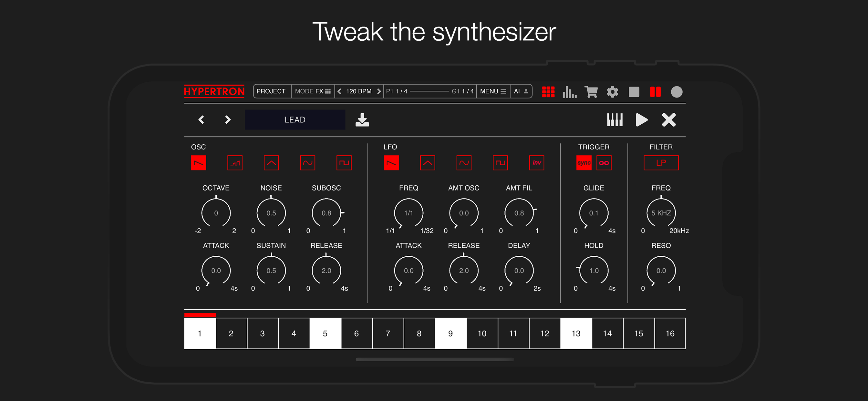Image resolution: width=868 pixels, height=401 pixels.
Task: Select OSC square waveform
Action: click(344, 163)
